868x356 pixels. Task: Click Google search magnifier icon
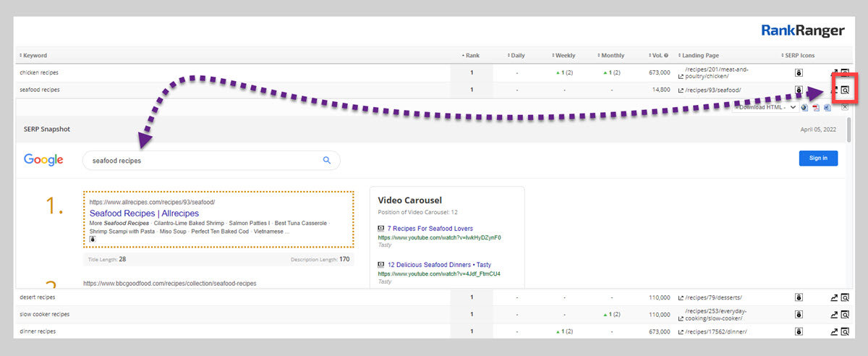click(x=326, y=161)
